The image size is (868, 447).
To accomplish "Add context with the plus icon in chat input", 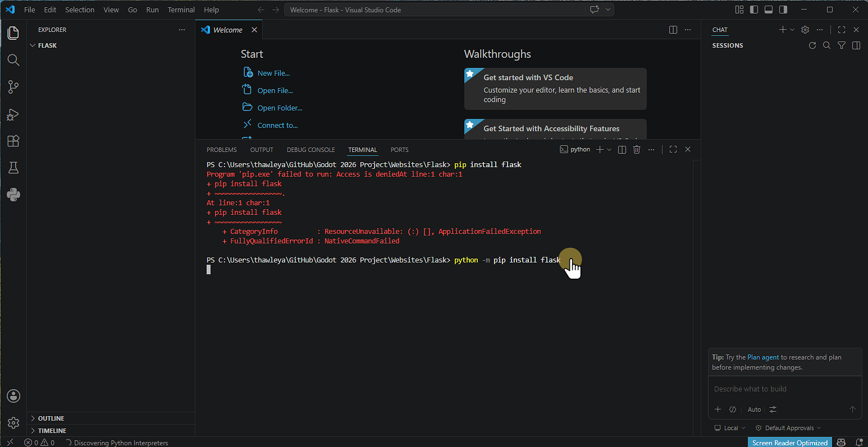I will tap(718, 409).
